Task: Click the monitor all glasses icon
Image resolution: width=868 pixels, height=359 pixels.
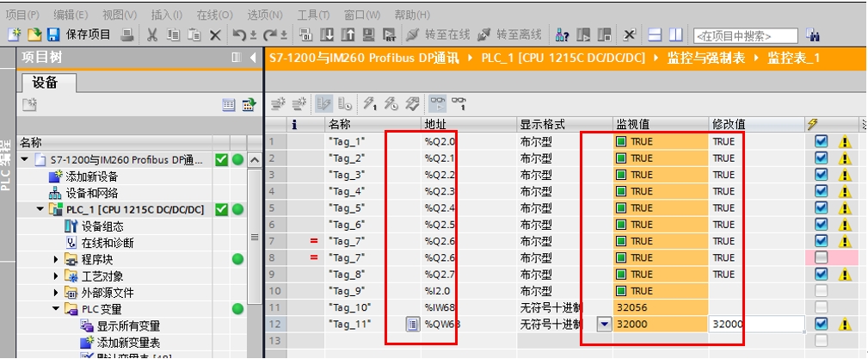Action: (x=438, y=103)
